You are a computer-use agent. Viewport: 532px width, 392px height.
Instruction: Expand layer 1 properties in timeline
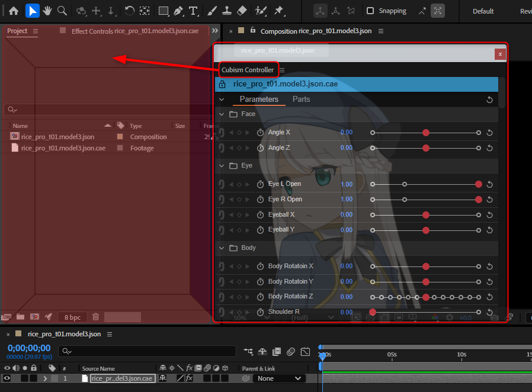click(45, 378)
